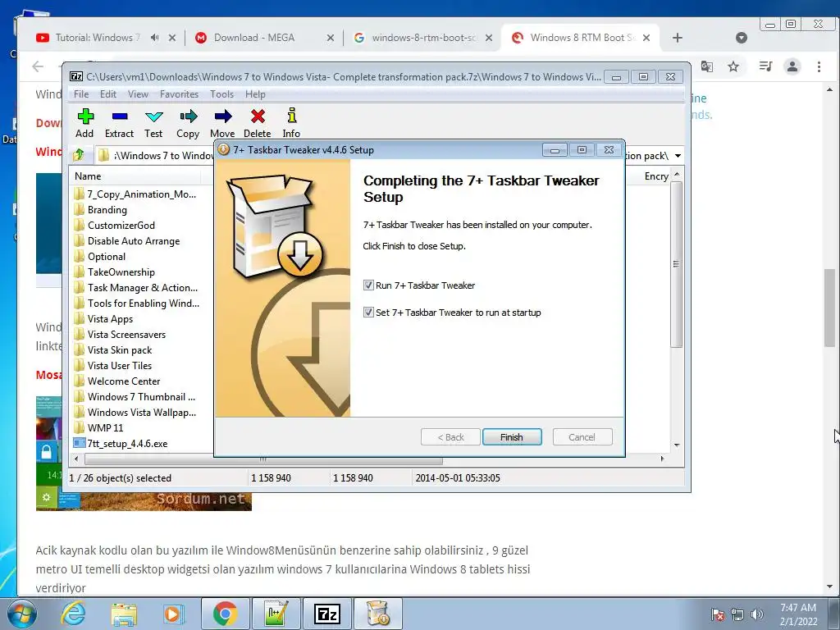Click the 7-Zip horizontal scrollbar thumb

(263, 459)
